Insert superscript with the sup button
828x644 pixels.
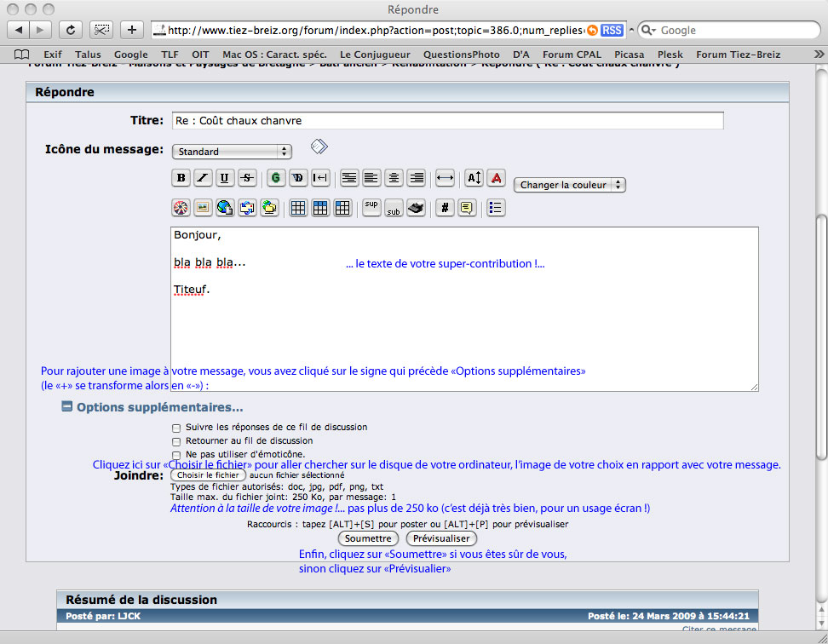click(x=371, y=207)
